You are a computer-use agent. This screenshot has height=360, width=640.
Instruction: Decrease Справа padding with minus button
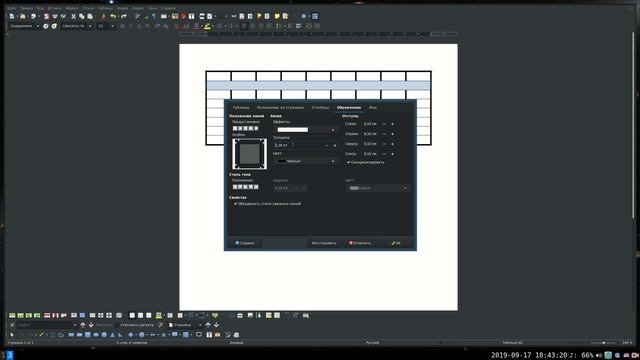tap(384, 134)
